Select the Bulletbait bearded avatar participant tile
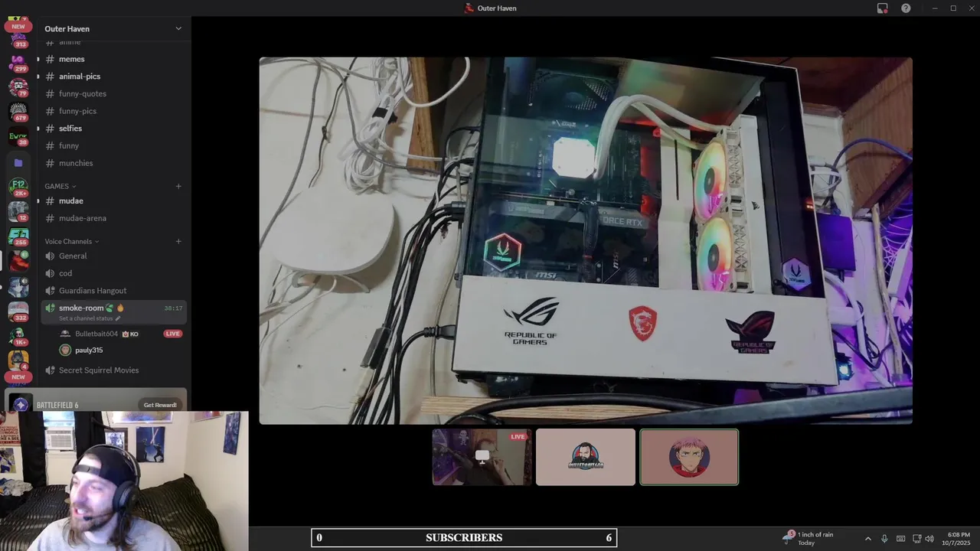 tap(586, 457)
